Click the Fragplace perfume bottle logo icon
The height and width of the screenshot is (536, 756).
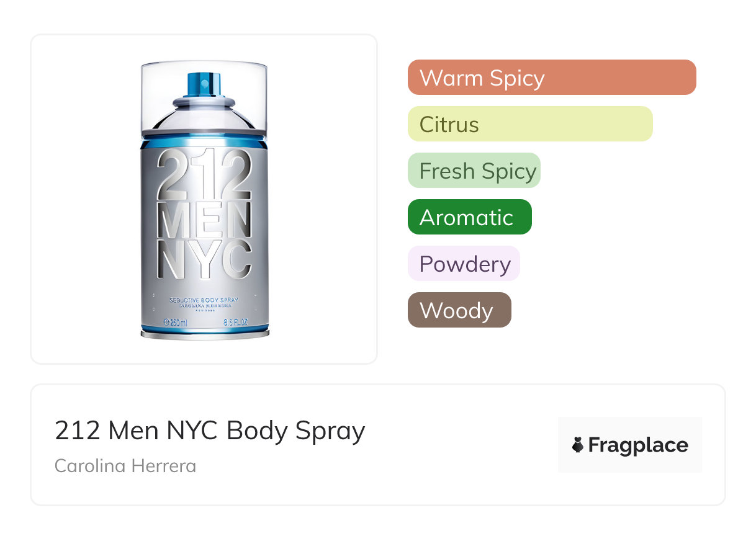click(578, 445)
